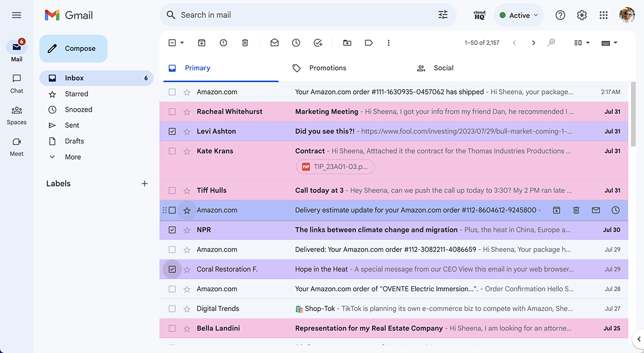Report selected emails as spam
This screenshot has height=353, width=644.
pos(223,42)
